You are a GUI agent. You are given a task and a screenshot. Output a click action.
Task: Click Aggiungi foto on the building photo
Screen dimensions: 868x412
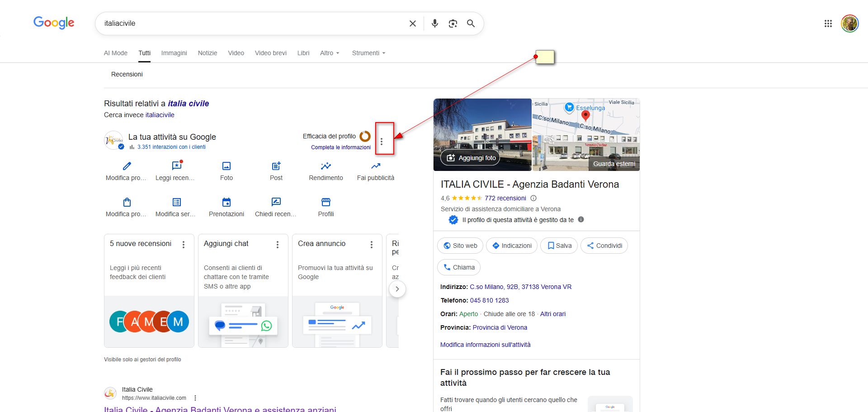pos(472,158)
